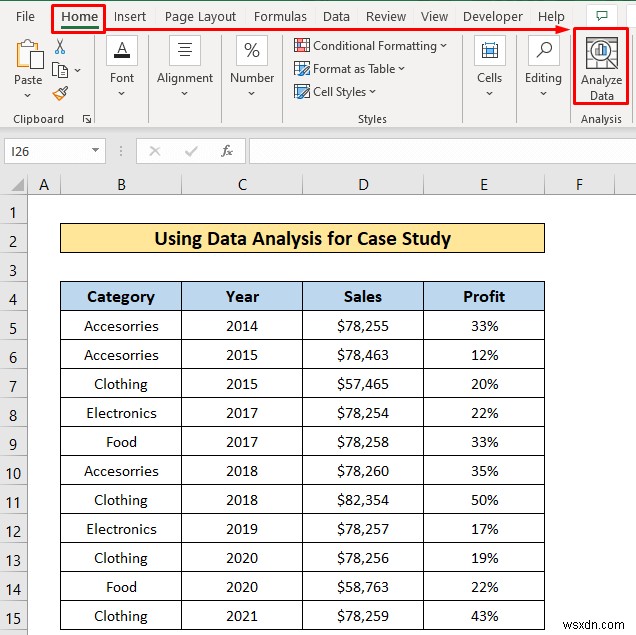
Task: Open the Editing search icon
Action: point(543,52)
